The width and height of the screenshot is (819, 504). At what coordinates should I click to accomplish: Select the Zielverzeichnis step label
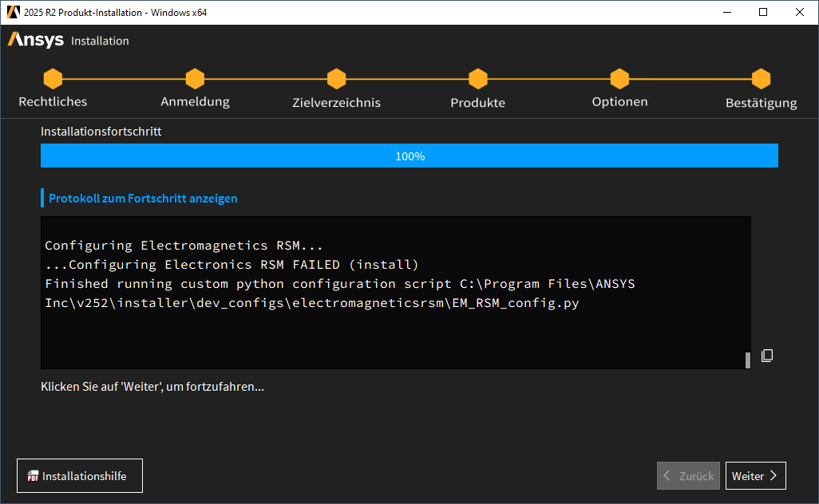[x=336, y=103]
